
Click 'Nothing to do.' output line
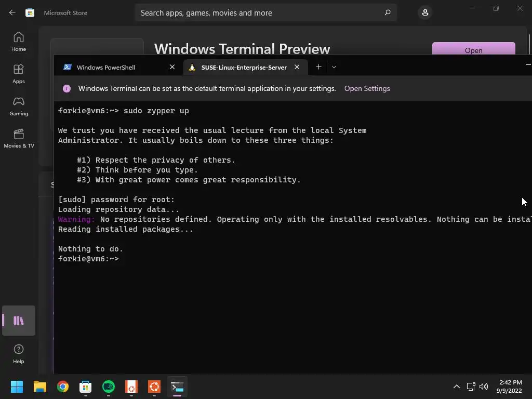(90, 249)
